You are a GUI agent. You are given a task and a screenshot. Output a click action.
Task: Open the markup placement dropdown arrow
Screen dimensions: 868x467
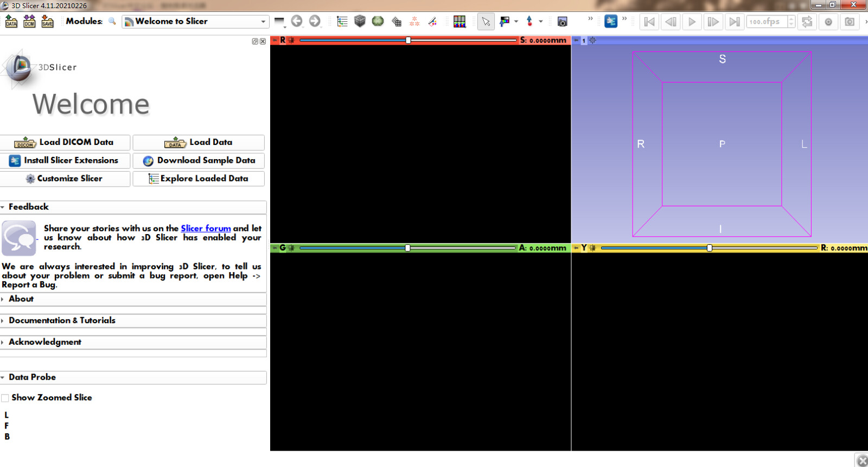click(x=540, y=21)
